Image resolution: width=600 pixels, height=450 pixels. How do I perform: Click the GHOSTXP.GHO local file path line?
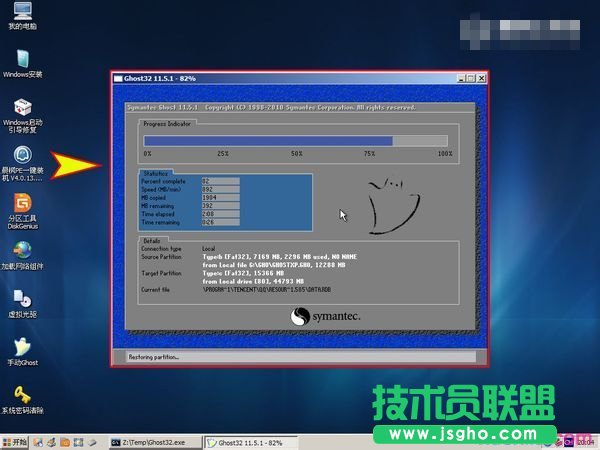(274, 265)
